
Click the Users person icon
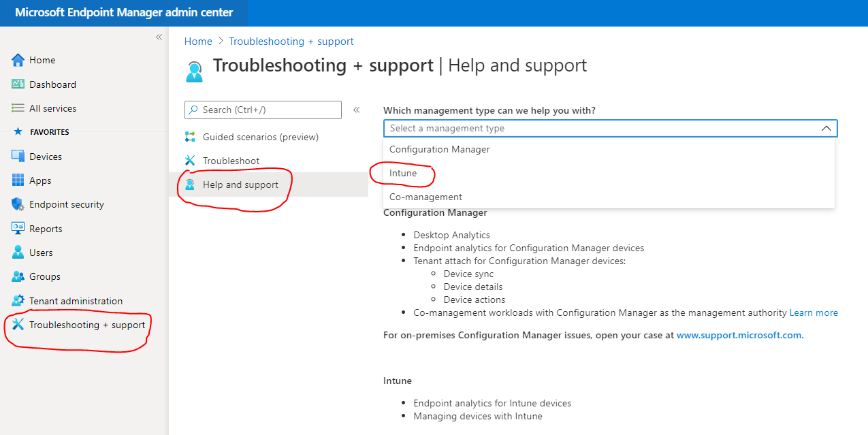[18, 253]
